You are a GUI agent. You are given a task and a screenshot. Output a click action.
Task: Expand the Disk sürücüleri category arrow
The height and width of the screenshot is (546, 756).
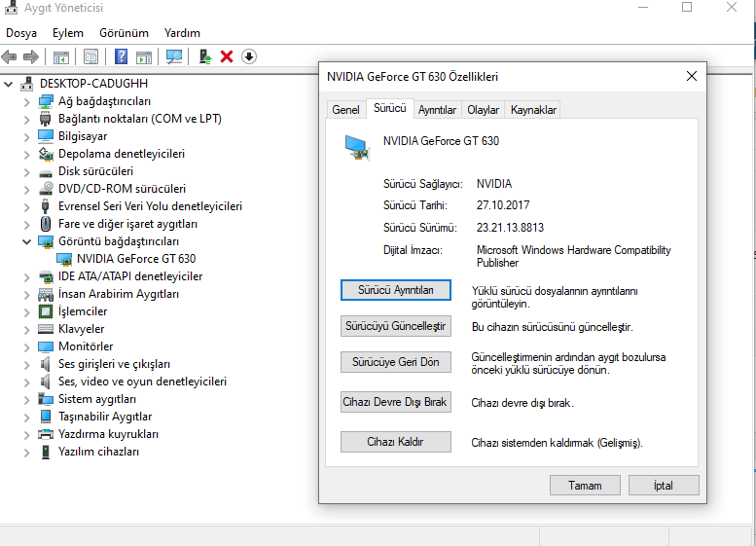26,171
